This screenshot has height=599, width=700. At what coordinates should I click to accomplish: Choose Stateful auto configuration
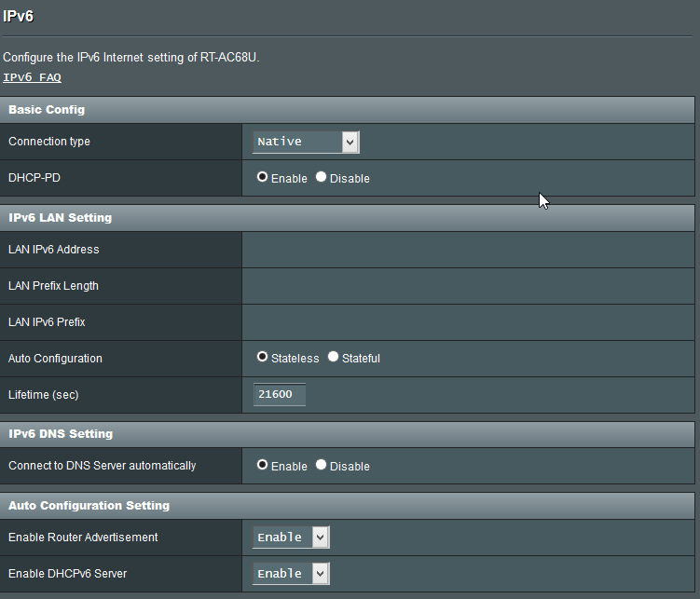pyautogui.click(x=333, y=357)
